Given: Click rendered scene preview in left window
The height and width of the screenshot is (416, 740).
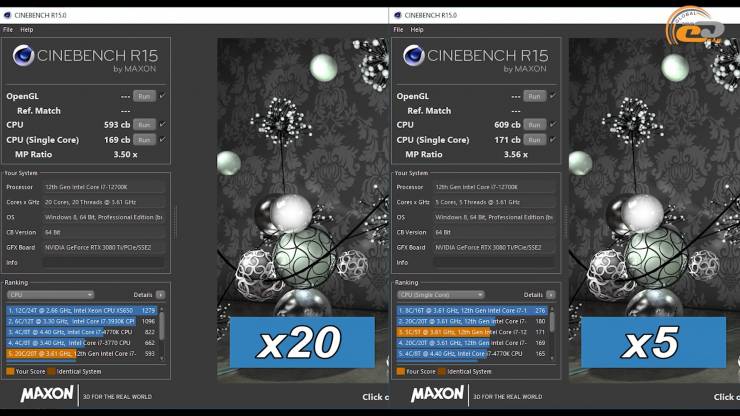Looking at the screenshot, I should 303,210.
